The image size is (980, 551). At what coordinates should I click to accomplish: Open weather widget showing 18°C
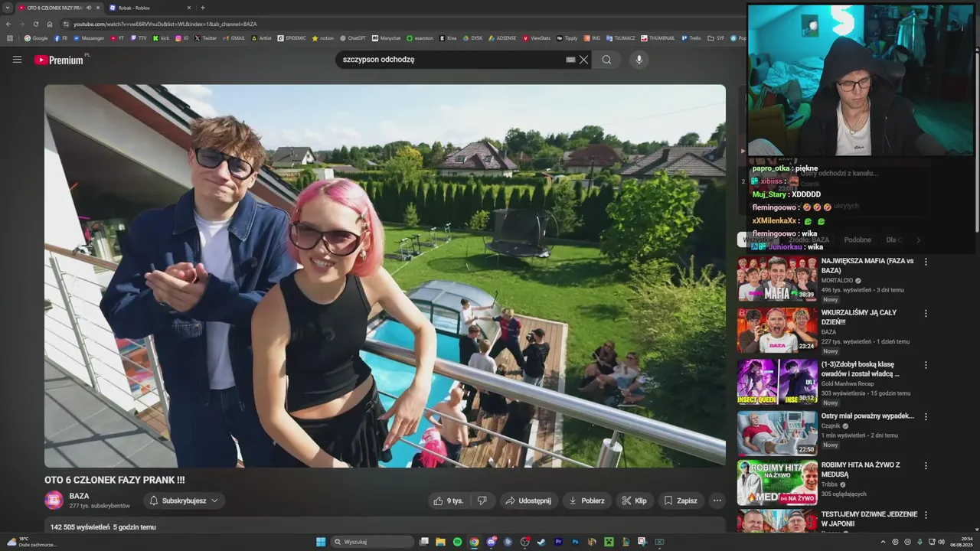[31, 542]
